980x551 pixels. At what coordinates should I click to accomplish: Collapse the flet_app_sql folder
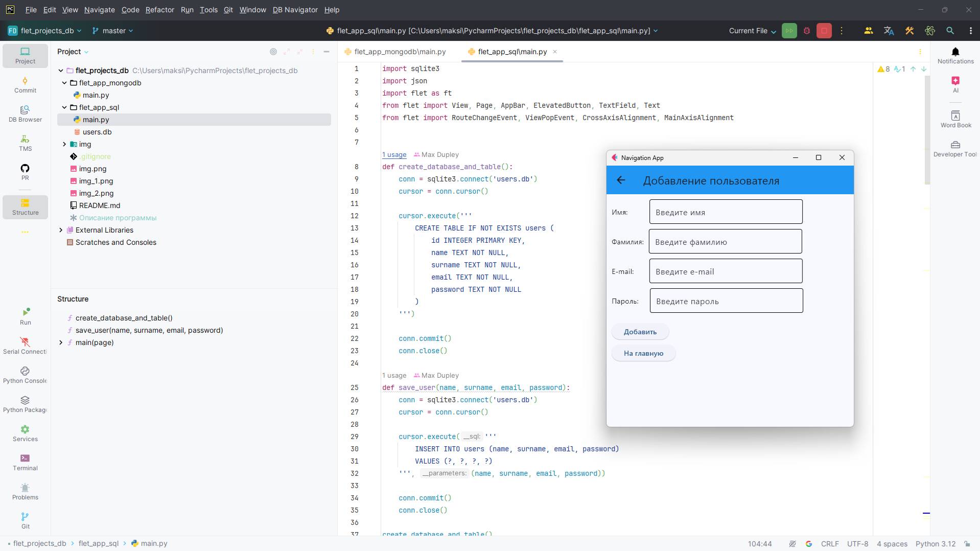64,107
